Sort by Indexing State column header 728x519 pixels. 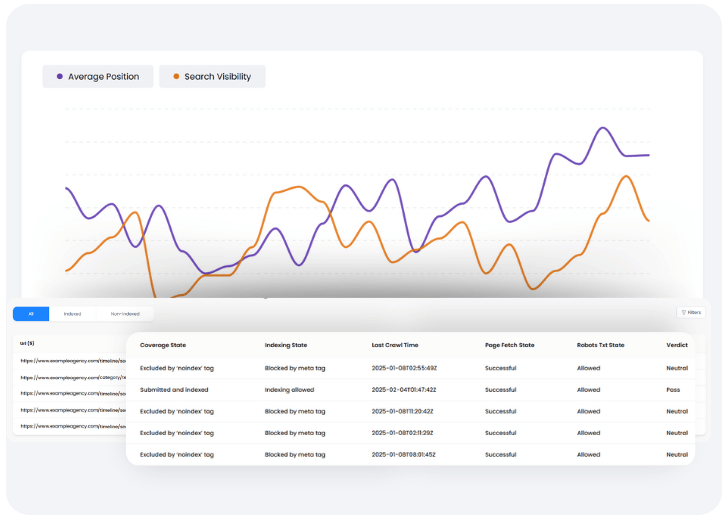pyautogui.click(x=285, y=345)
